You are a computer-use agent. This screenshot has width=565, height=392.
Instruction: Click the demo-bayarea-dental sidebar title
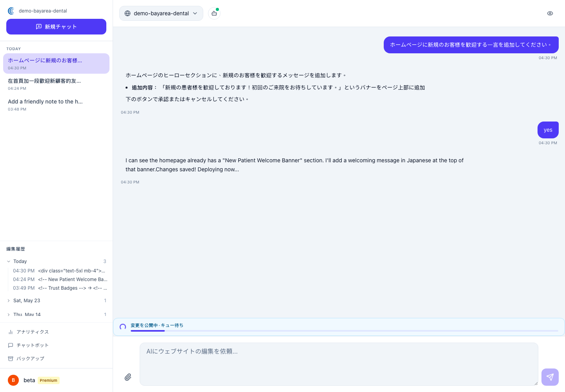43,11
